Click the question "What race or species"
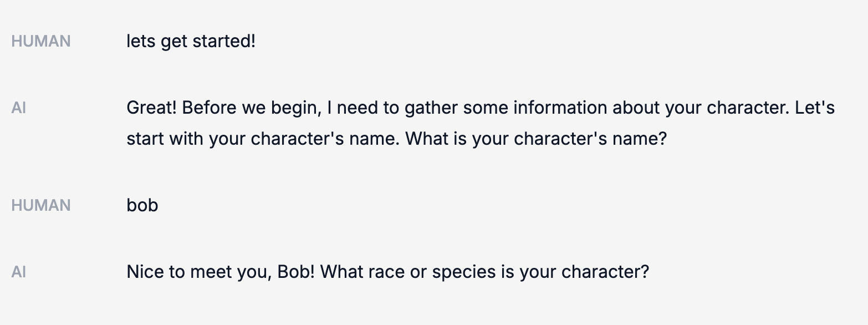868x325 pixels. [x=484, y=272]
